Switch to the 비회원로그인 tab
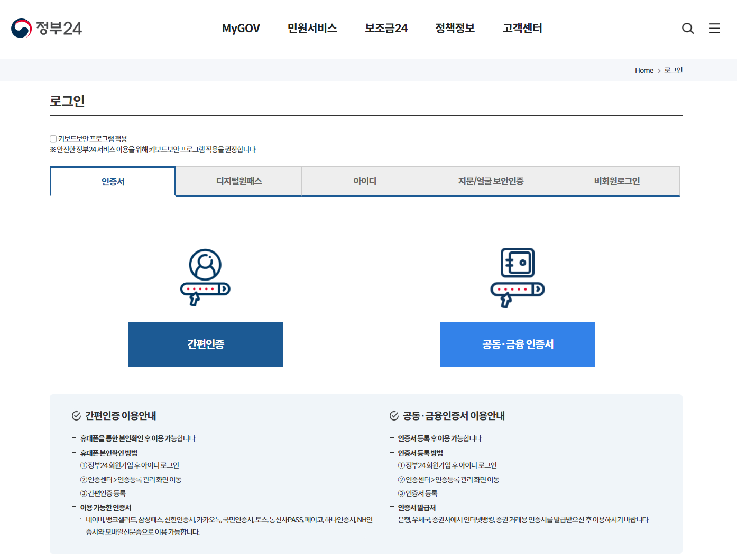The height and width of the screenshot is (560, 737). click(617, 181)
